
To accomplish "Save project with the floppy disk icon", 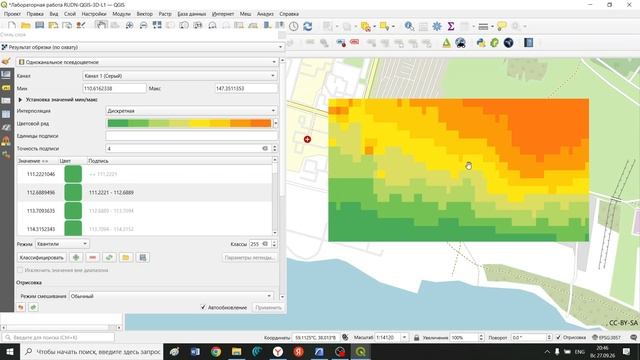I will pos(39,25).
